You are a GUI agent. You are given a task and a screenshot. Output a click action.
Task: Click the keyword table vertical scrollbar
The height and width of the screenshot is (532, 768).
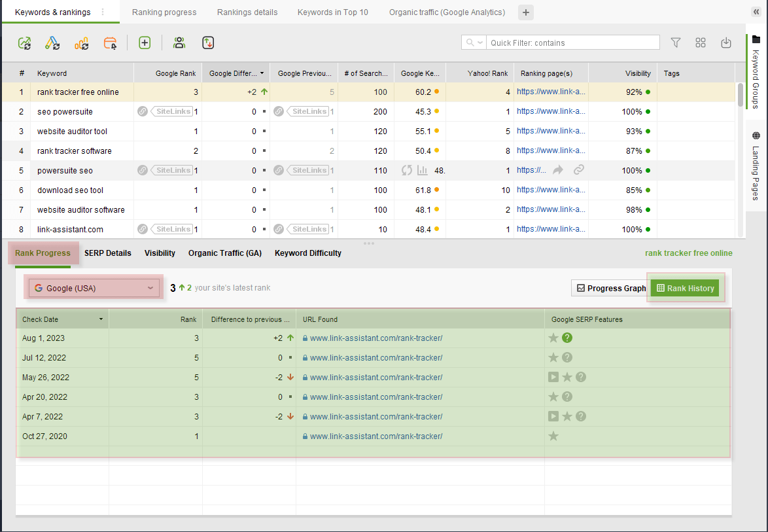click(x=740, y=94)
